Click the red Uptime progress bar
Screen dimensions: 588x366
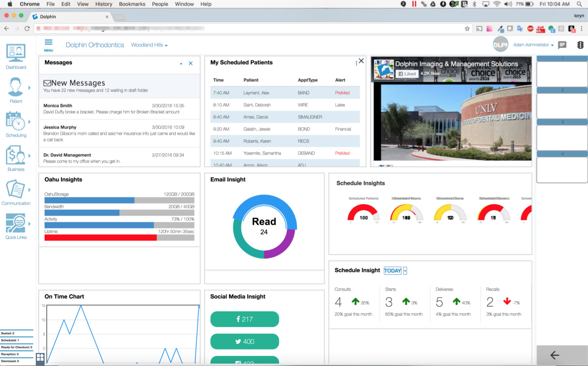pyautogui.click(x=119, y=238)
